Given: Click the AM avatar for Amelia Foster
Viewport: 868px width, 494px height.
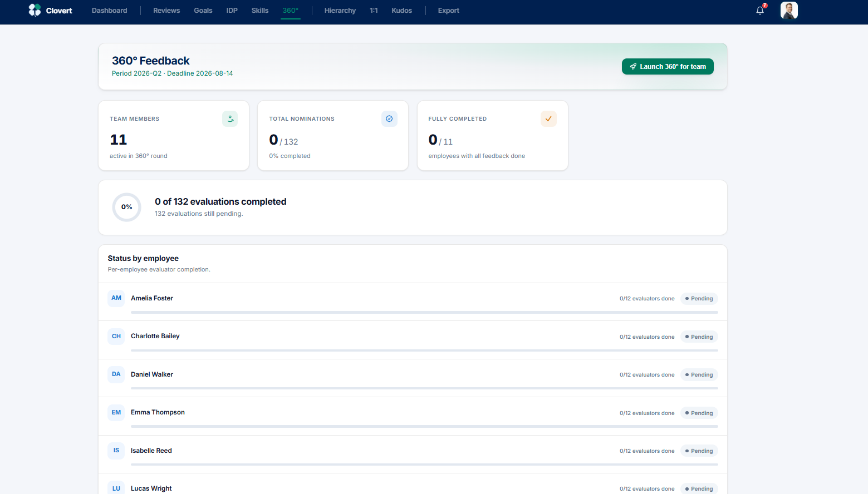Looking at the screenshot, I should pyautogui.click(x=116, y=298).
